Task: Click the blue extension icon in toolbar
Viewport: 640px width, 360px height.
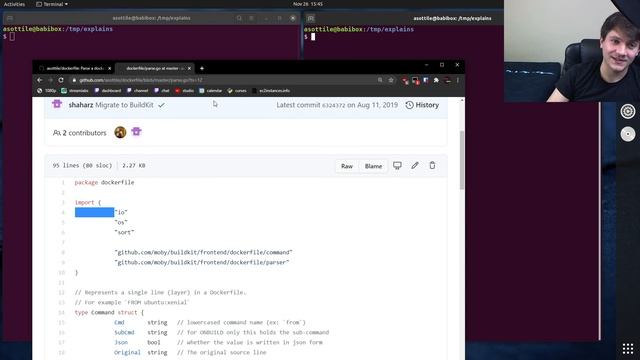Action: [426, 80]
